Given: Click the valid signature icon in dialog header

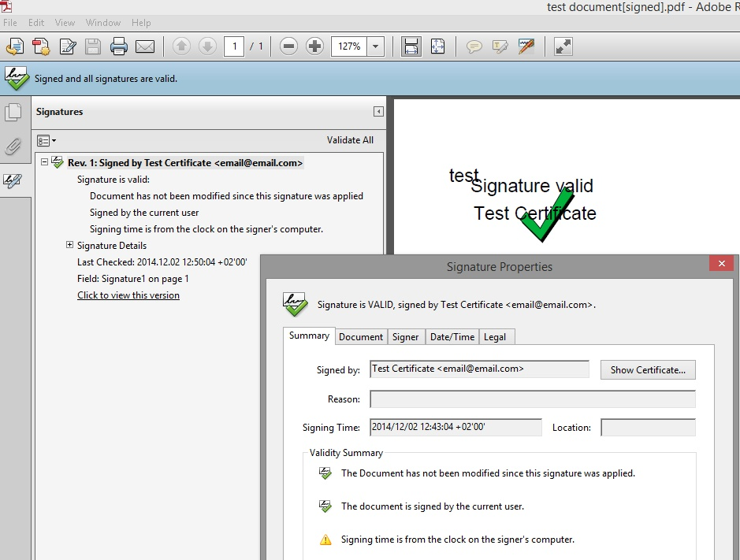Looking at the screenshot, I should click(295, 304).
